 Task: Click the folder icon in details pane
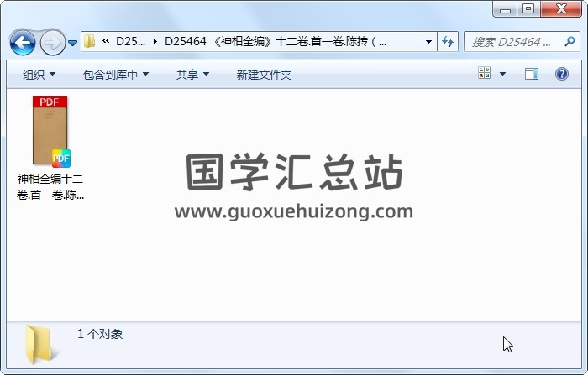pyautogui.click(x=39, y=345)
